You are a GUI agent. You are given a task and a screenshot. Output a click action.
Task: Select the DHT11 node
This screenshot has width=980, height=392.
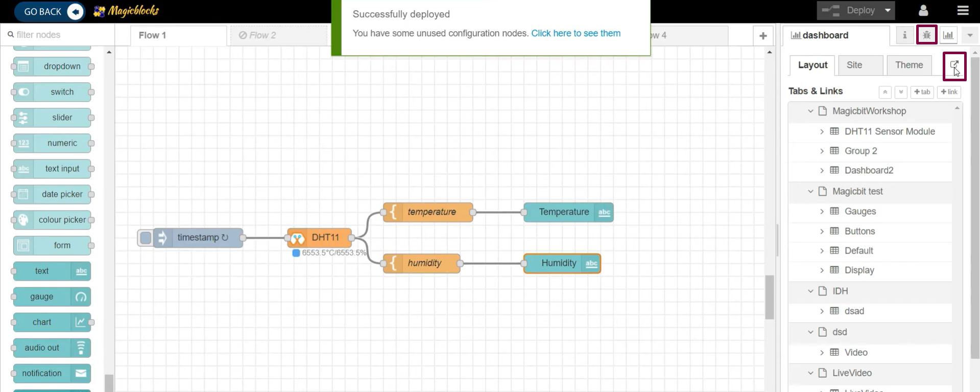[320, 238]
